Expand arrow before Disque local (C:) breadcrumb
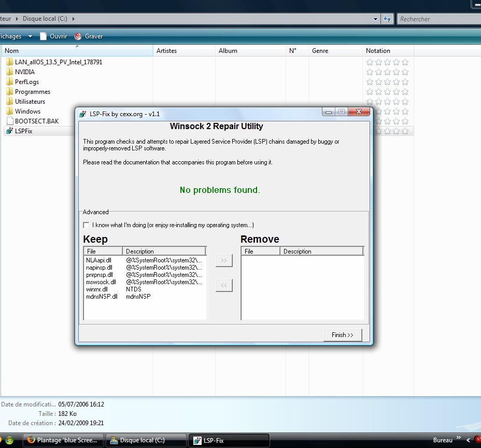Screen dimensions: 481x448 [x=17, y=19]
